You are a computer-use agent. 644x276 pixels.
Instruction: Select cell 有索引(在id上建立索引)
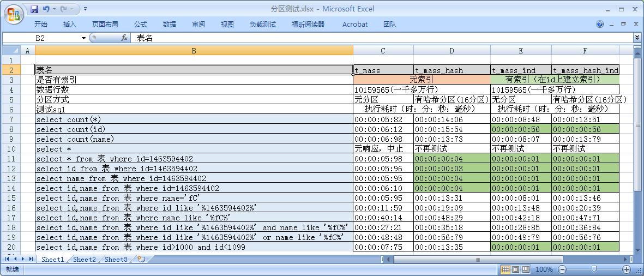pos(555,80)
